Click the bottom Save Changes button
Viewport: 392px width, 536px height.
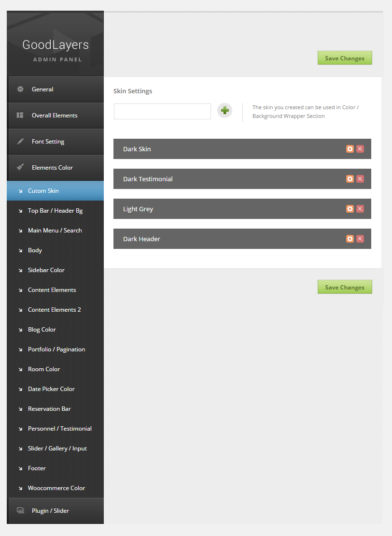(345, 287)
